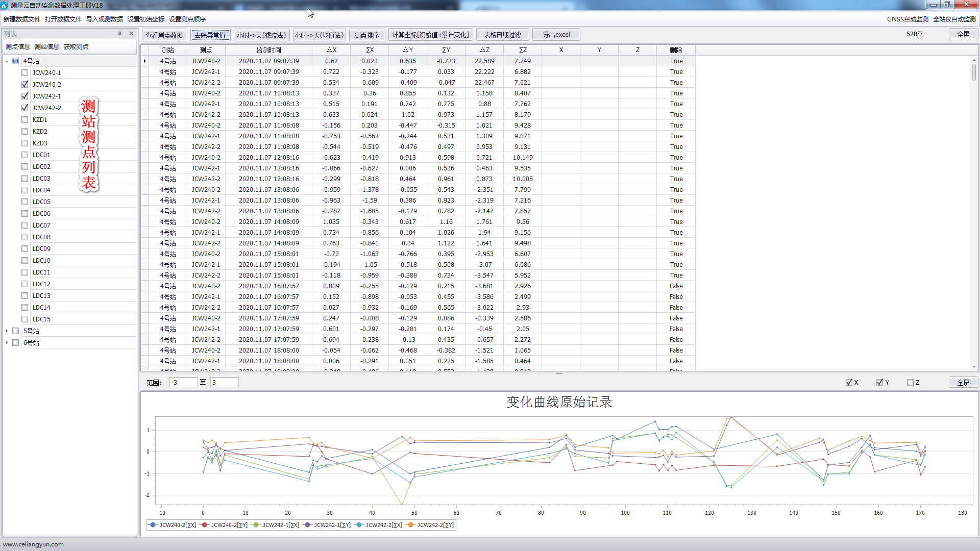Click chart 全屏 button
The height and width of the screenshot is (551, 980).
coord(963,383)
